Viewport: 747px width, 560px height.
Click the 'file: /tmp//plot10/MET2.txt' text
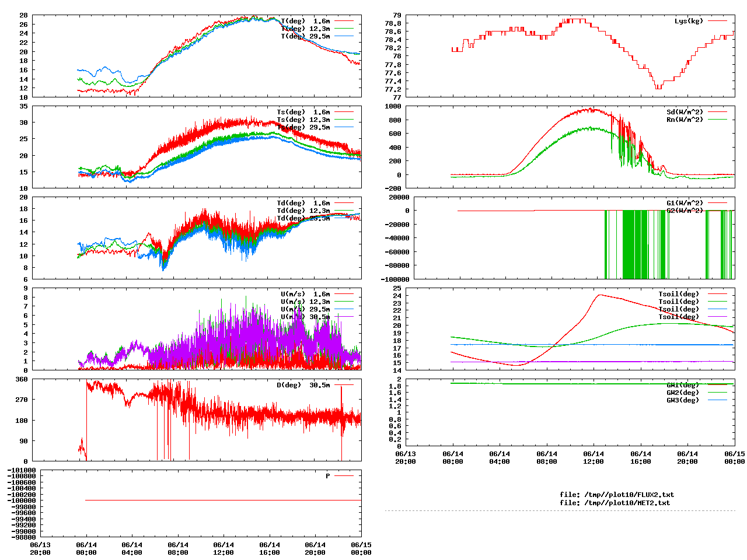click(615, 502)
